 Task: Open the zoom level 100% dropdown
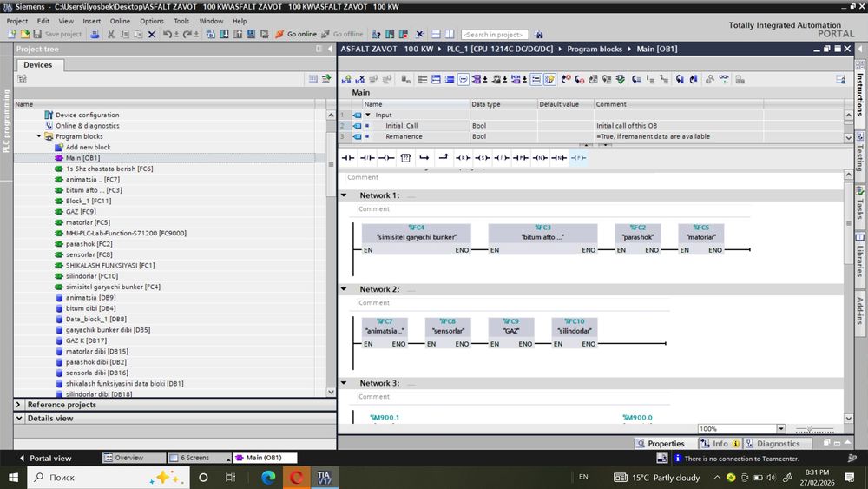click(780, 429)
